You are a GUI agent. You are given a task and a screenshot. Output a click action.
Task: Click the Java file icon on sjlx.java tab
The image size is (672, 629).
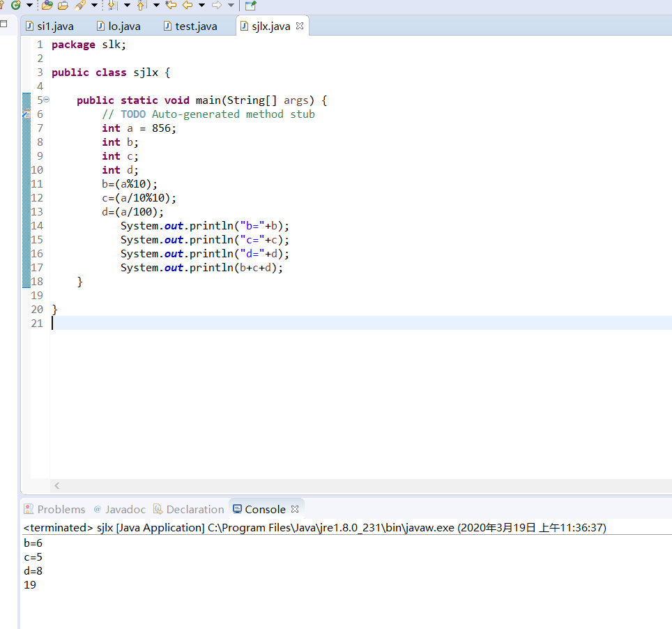pos(244,26)
